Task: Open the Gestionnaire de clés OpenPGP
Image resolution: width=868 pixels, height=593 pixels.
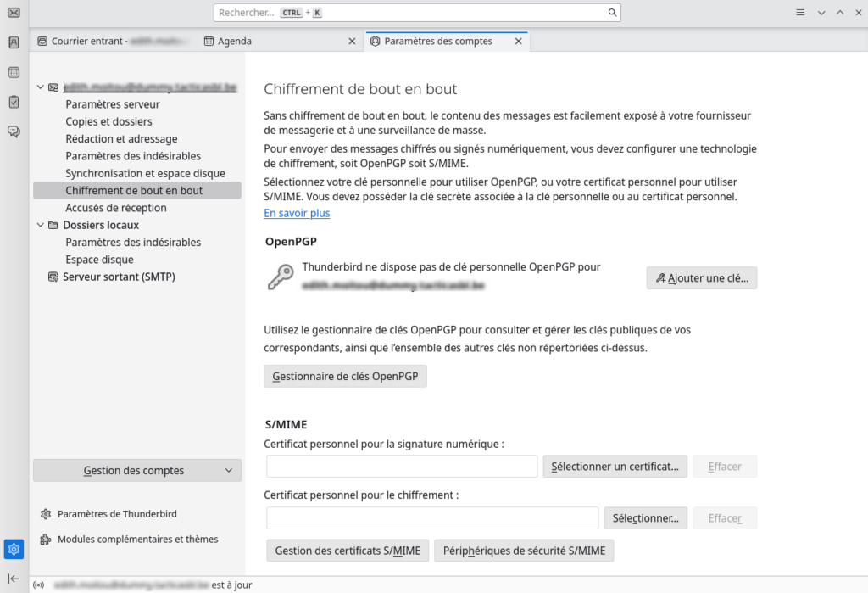Action: [345, 377]
